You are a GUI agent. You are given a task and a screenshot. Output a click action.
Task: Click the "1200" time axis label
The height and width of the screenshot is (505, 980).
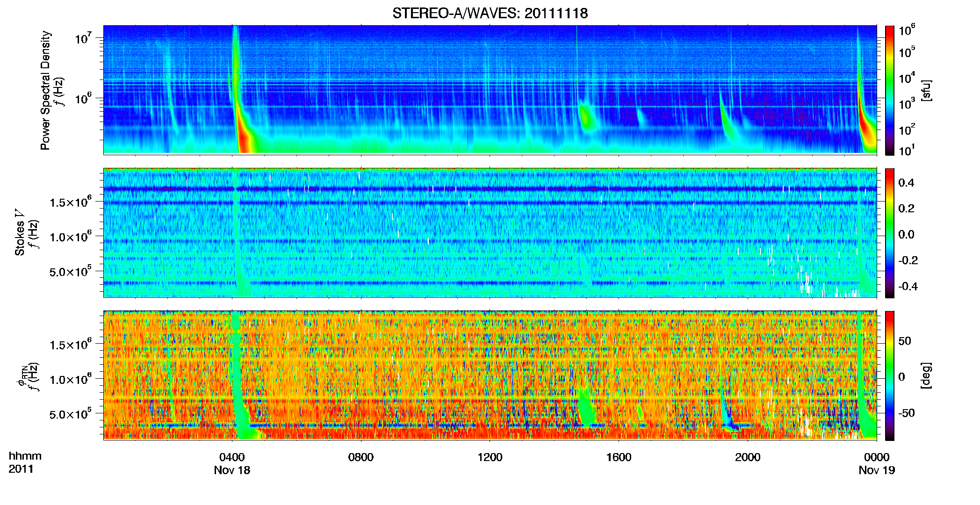[x=490, y=457]
